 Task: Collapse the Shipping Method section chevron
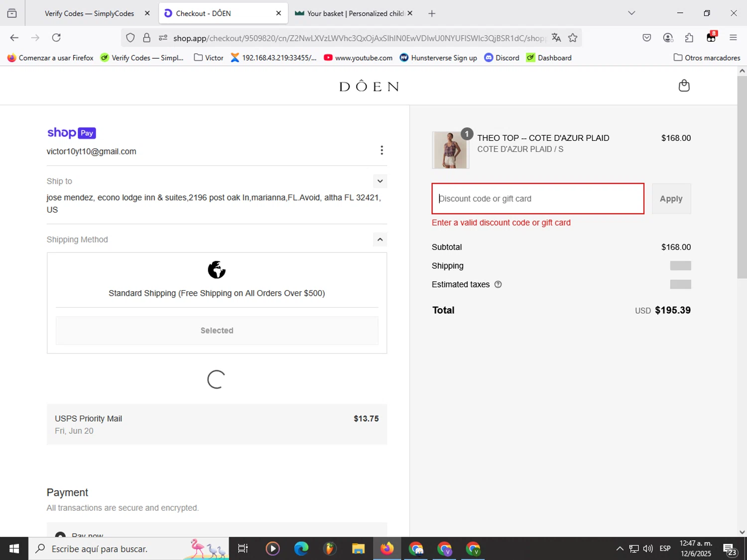click(380, 239)
